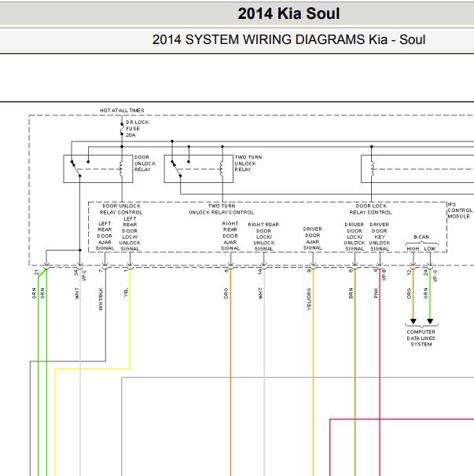Select the "IPS CONTROL MODULE" label
This screenshot has height=476, width=474.
pyautogui.click(x=460, y=211)
